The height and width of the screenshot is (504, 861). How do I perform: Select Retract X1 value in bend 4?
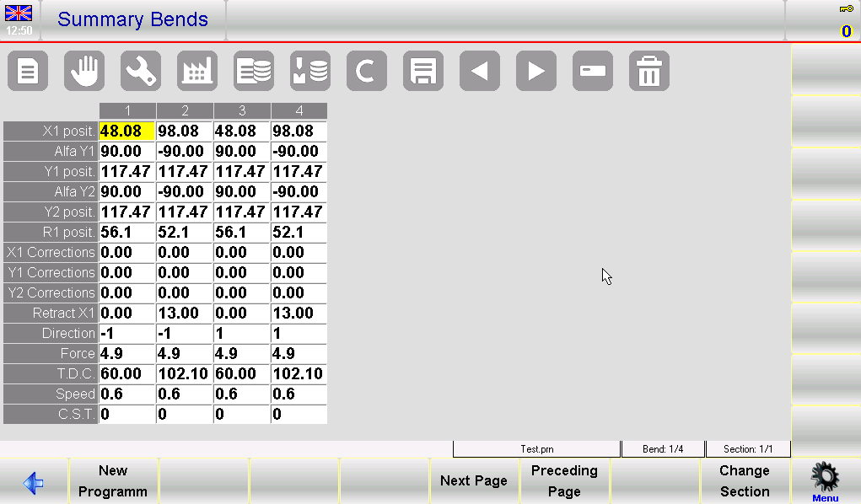299,314
